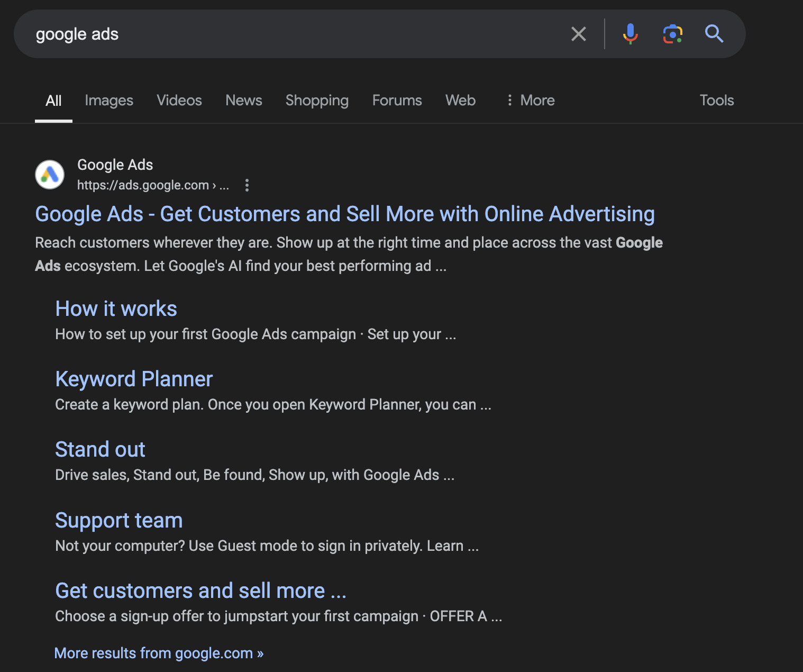The height and width of the screenshot is (672, 803).
Task: Open the three-dot menu beside ads.google.com URL
Action: [x=247, y=185]
